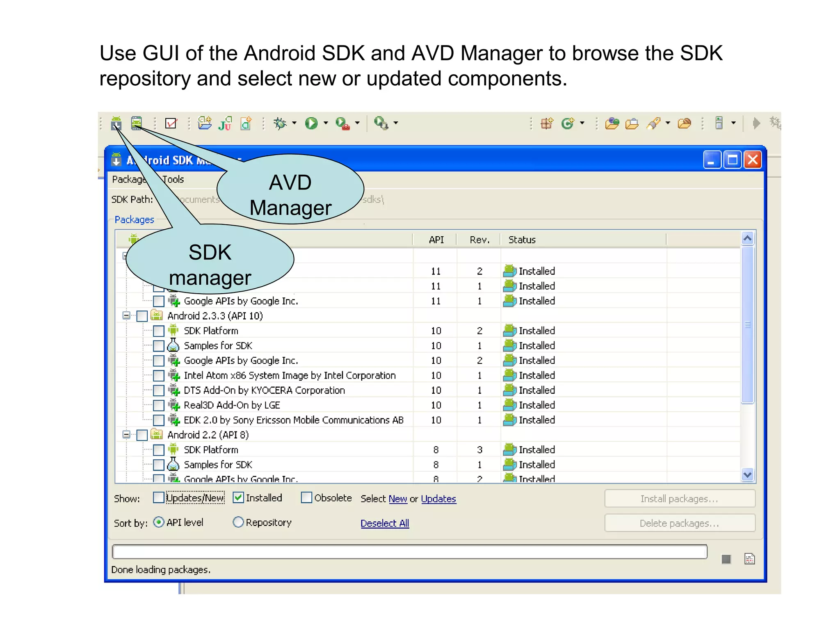The image size is (840, 630).
Task: Uncheck the Installed show filter
Action: pos(238,498)
